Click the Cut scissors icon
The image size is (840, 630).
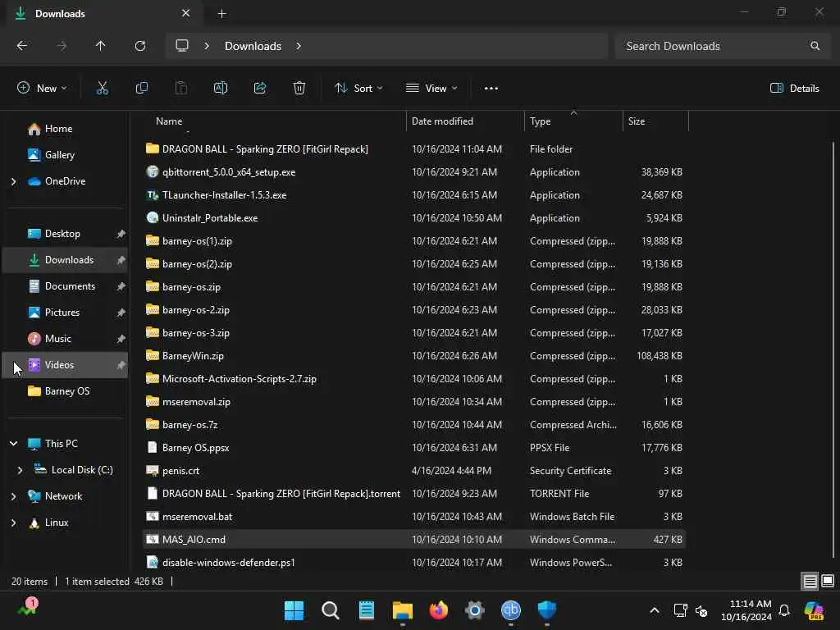tap(102, 89)
